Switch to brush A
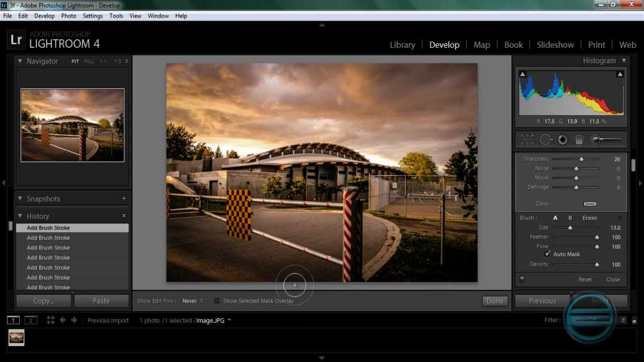644x362 pixels. tap(555, 218)
